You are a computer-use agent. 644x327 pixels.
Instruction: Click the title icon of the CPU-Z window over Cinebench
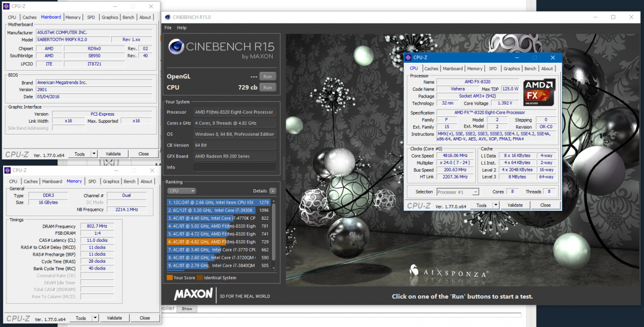(x=408, y=57)
